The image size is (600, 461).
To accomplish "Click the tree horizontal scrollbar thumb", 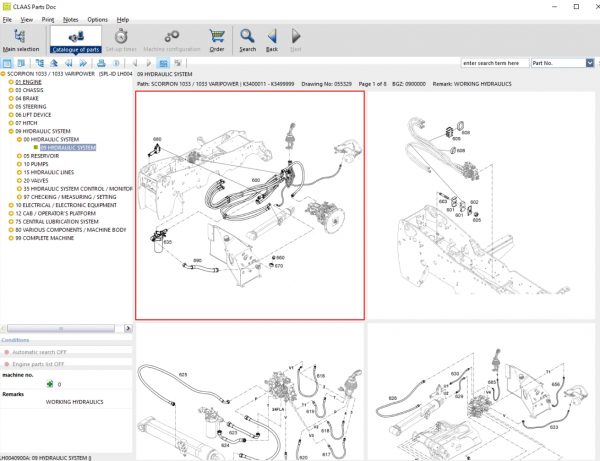I will point(61,329).
